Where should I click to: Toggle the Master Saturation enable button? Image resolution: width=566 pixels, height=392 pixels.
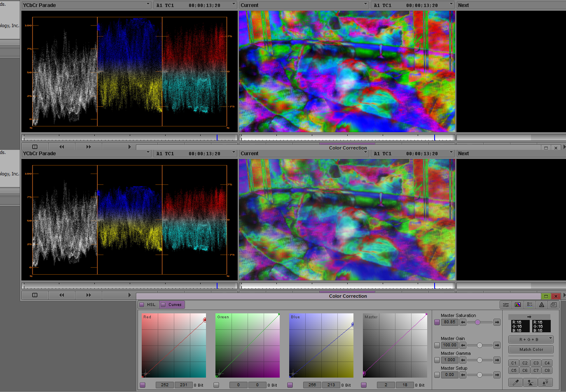[x=437, y=322]
